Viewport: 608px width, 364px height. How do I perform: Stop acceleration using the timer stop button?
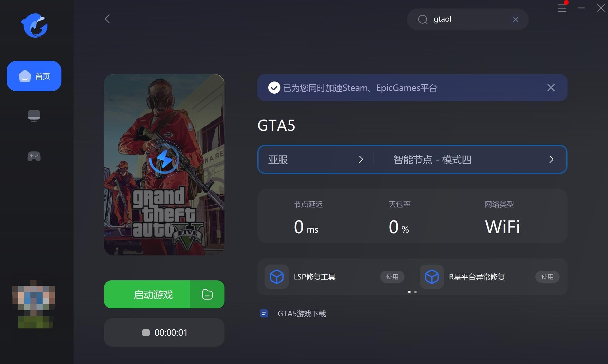click(x=146, y=332)
